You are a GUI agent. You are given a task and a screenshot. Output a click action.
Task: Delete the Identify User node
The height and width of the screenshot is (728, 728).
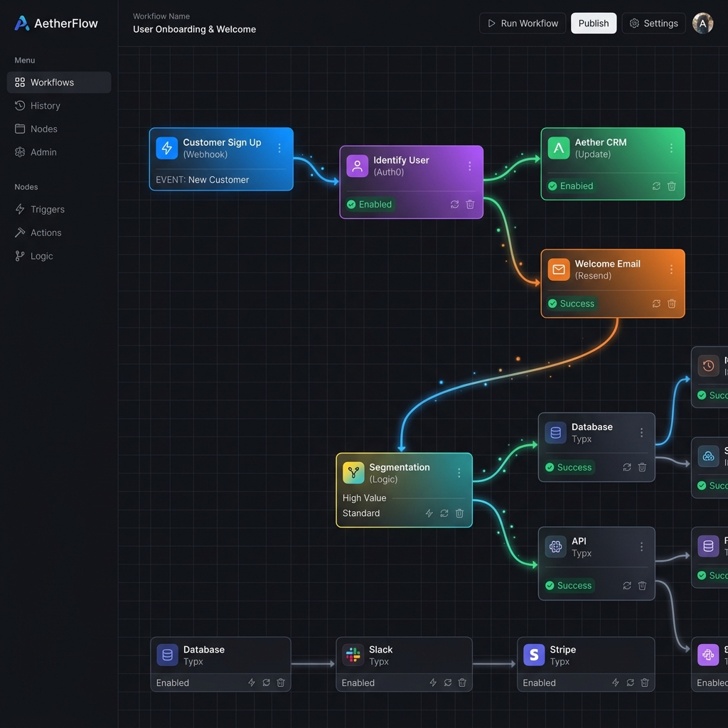point(470,204)
